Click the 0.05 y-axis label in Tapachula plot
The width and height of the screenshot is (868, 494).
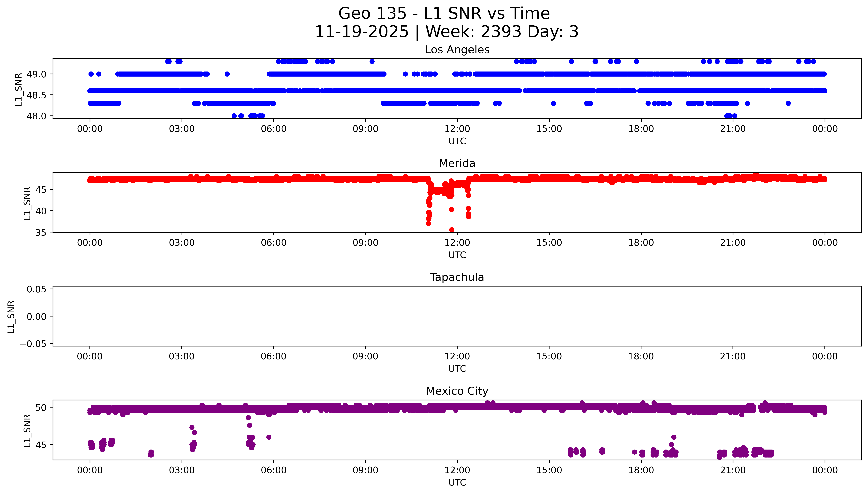tap(36, 289)
